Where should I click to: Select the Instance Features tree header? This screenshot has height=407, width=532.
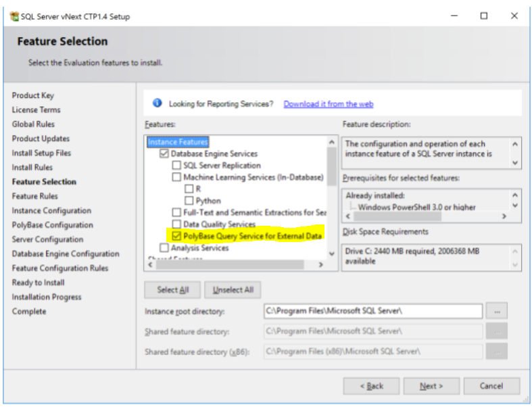tap(178, 142)
